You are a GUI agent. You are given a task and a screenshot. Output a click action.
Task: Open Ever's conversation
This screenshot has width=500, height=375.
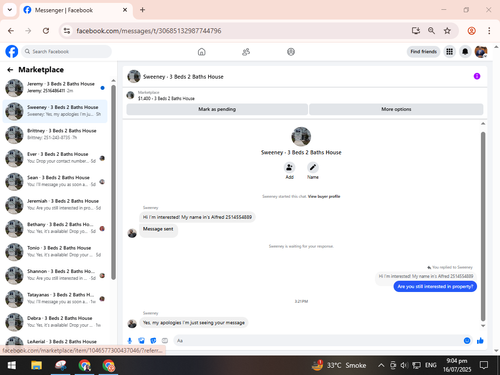tap(55, 158)
